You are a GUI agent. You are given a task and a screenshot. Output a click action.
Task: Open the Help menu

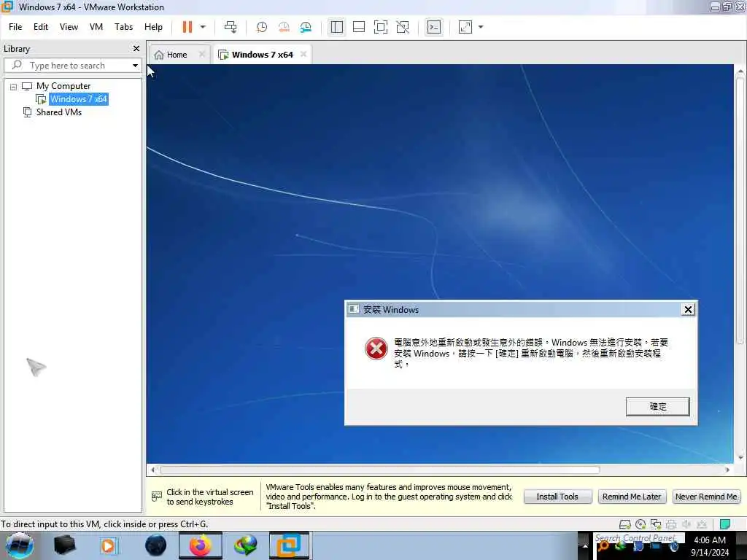153,27
